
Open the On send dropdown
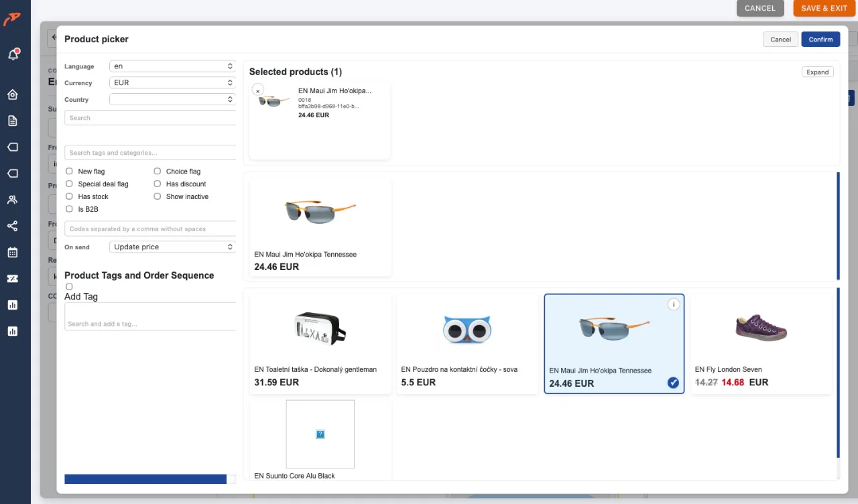click(172, 247)
